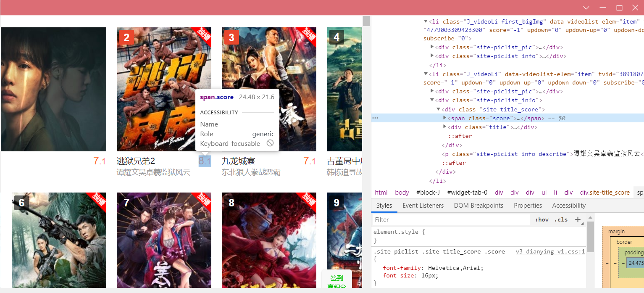The height and width of the screenshot is (293, 644).
Task: Click the font-family value Helvetica,Arial
Action: point(455,268)
